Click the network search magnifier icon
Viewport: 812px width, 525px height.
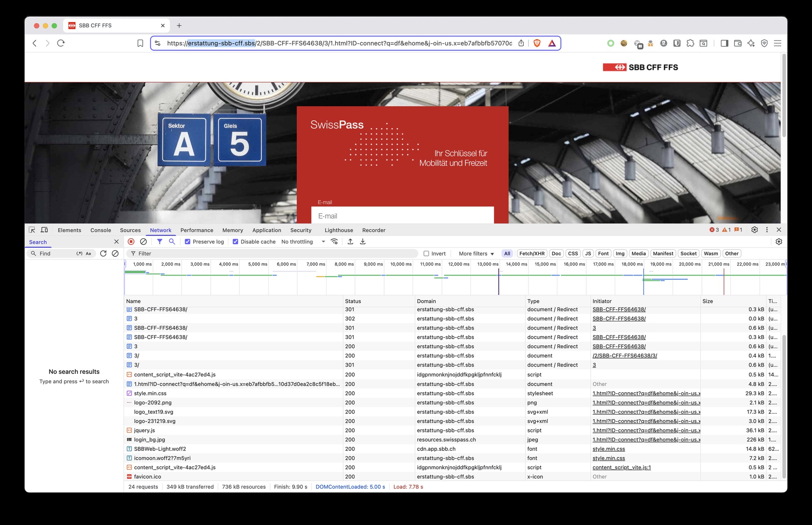tap(172, 242)
